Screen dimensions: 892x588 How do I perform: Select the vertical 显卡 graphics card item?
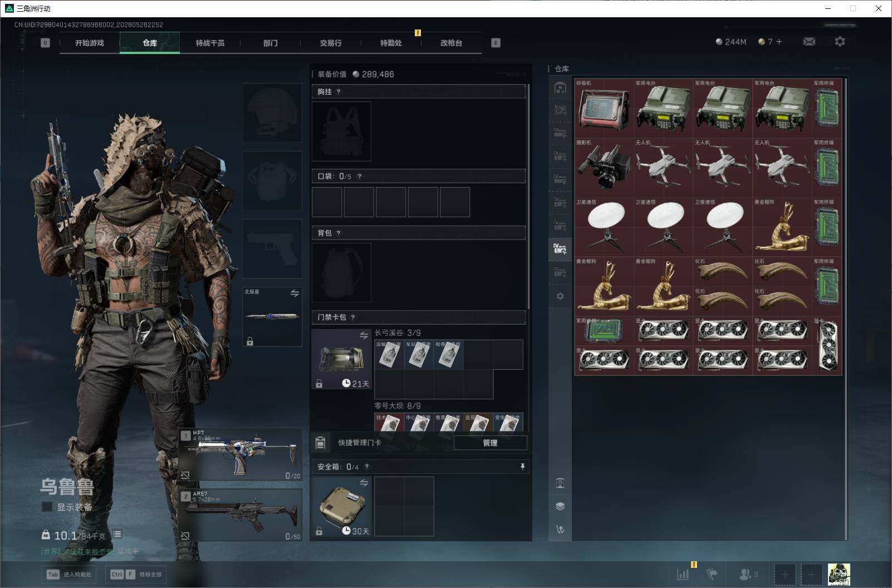click(x=827, y=346)
